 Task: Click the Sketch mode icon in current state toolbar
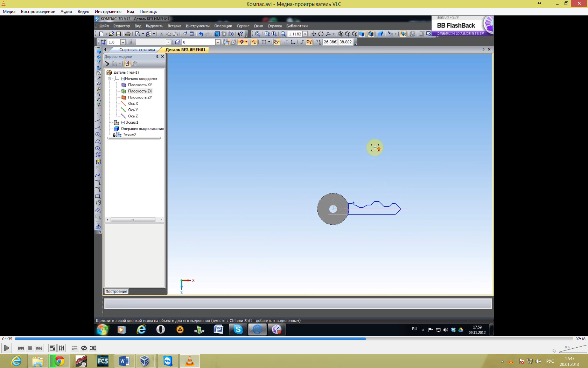[227, 42]
